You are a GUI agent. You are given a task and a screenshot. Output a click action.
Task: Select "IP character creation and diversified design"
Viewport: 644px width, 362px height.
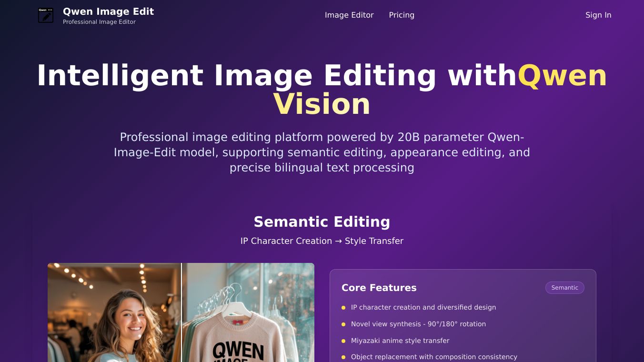pyautogui.click(x=423, y=308)
